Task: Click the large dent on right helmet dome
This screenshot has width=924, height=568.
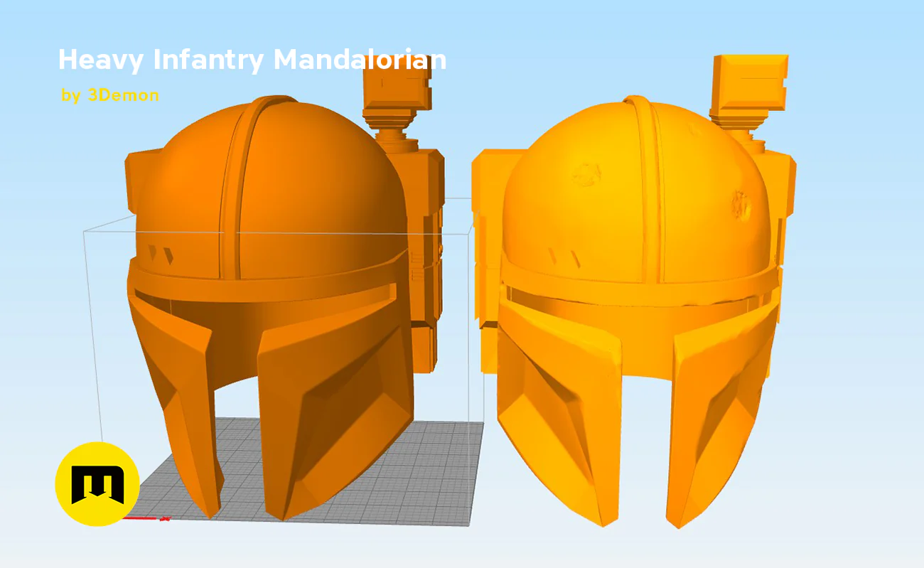Action: pos(589,173)
